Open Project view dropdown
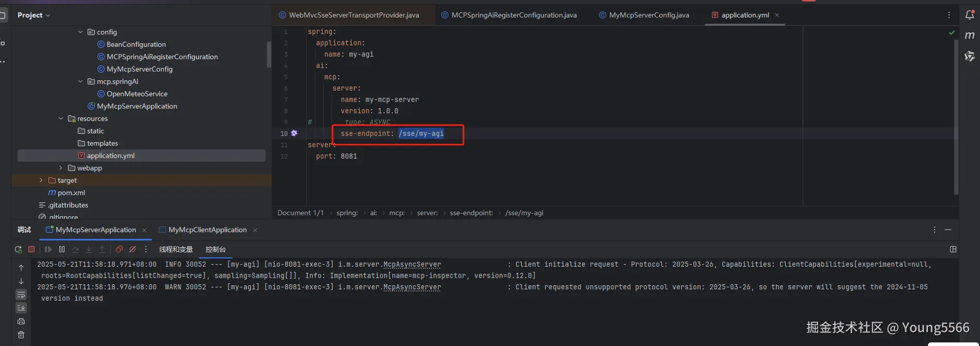 (34, 15)
